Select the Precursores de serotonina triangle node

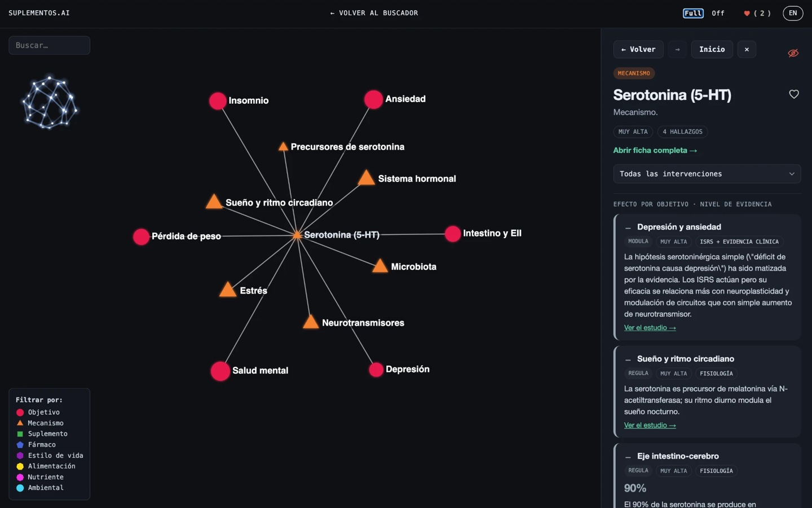point(283,147)
